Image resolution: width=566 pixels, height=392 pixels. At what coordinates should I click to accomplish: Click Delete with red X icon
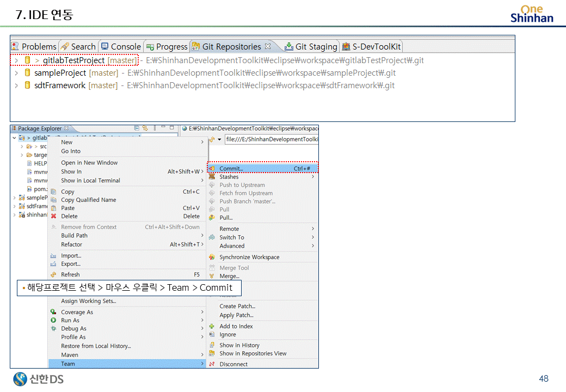(x=127, y=216)
